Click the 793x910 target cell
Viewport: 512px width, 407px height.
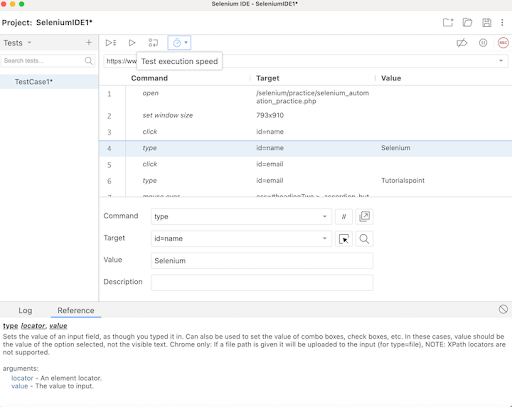(270, 115)
